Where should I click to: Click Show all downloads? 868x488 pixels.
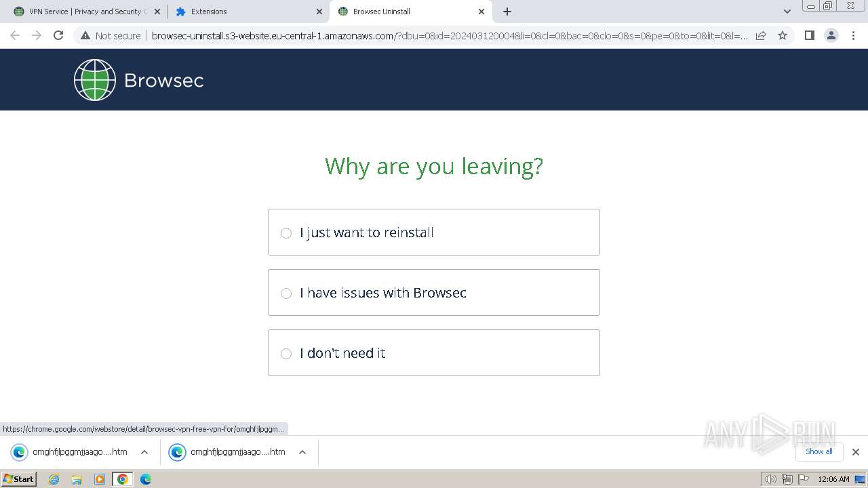(x=819, y=451)
